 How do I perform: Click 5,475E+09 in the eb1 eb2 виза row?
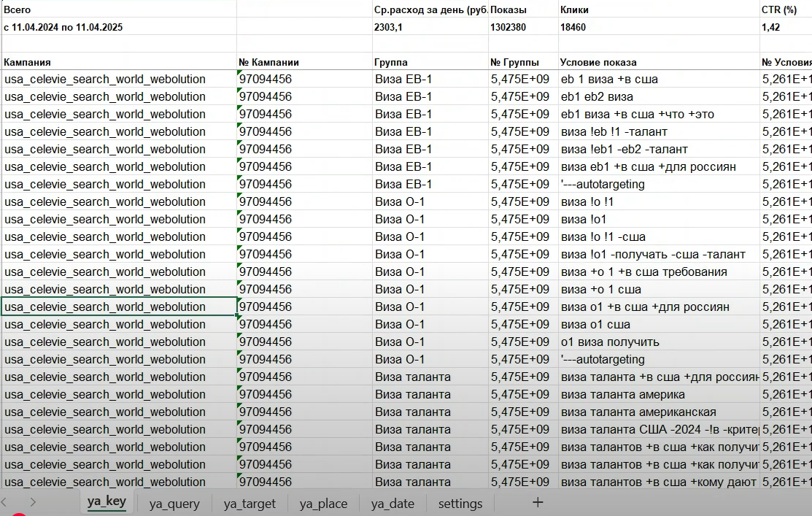(523, 97)
